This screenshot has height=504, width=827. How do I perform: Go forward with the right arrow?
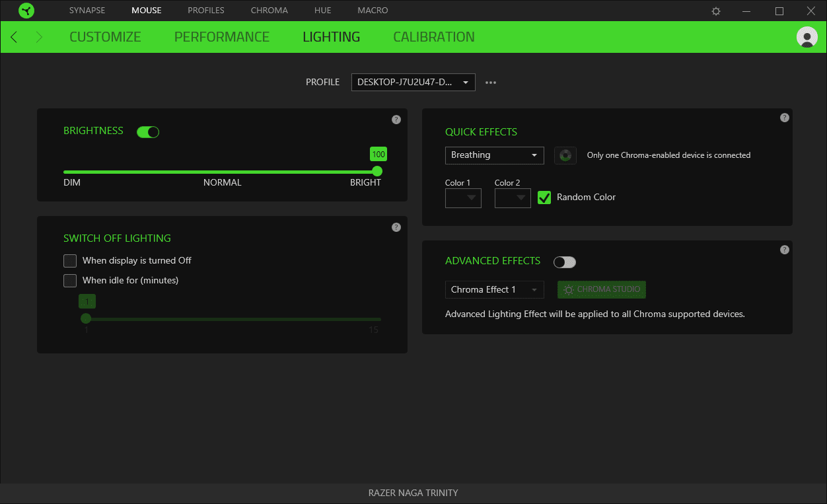pyautogui.click(x=39, y=37)
